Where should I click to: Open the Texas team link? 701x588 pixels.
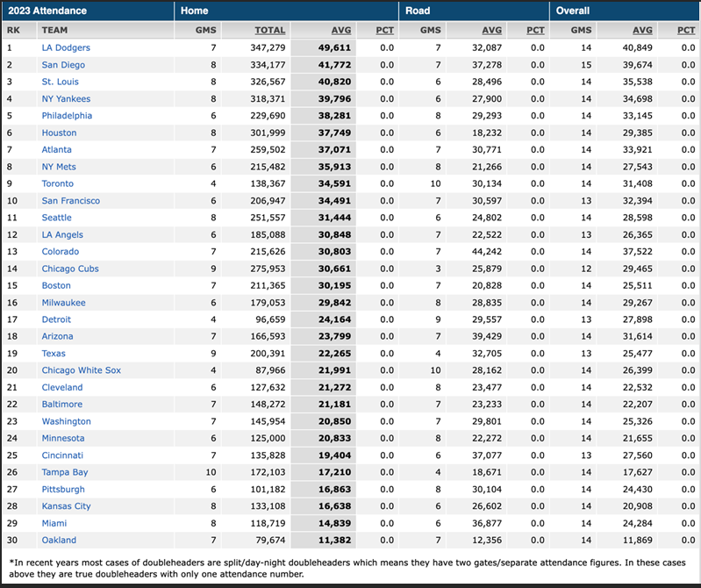54,354
